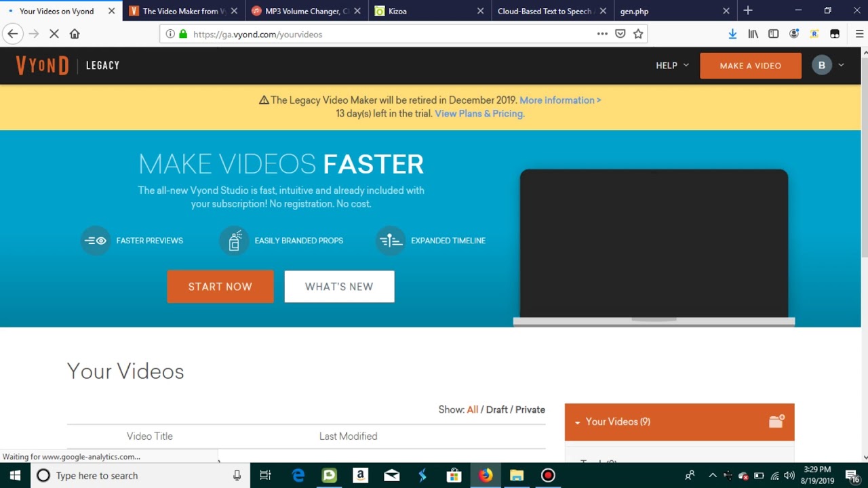The height and width of the screenshot is (488, 868).
Task: Click the add new folder icon
Action: (776, 422)
